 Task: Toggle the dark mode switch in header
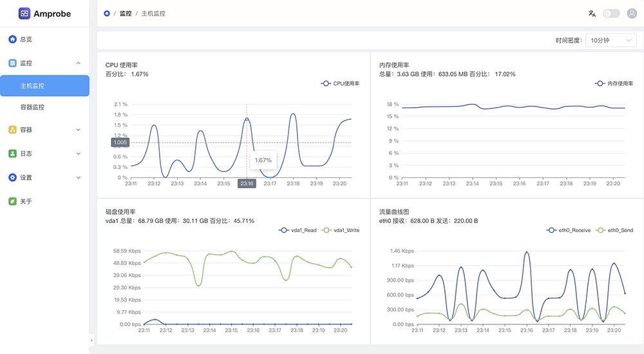[x=611, y=14]
